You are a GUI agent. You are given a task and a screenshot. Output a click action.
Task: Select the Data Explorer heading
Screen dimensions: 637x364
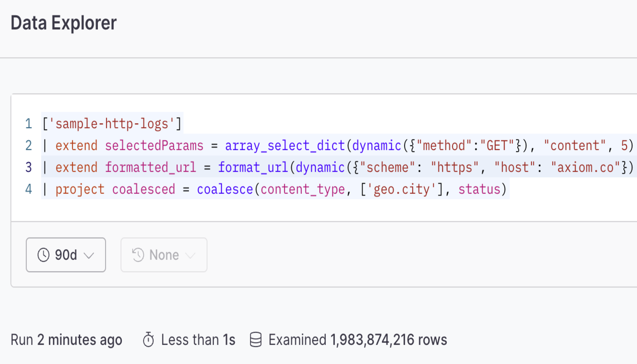coord(63,22)
